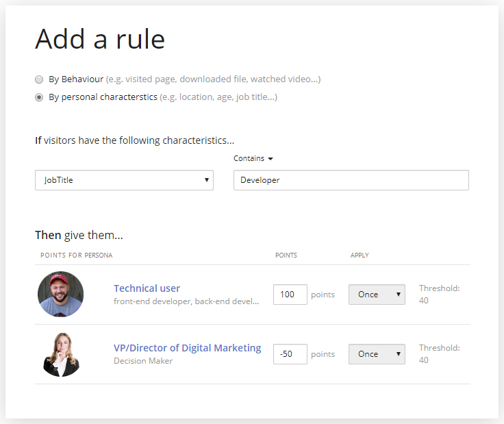Open the JobTitle characteristic dropdown
The image size is (504, 424).
tap(124, 180)
